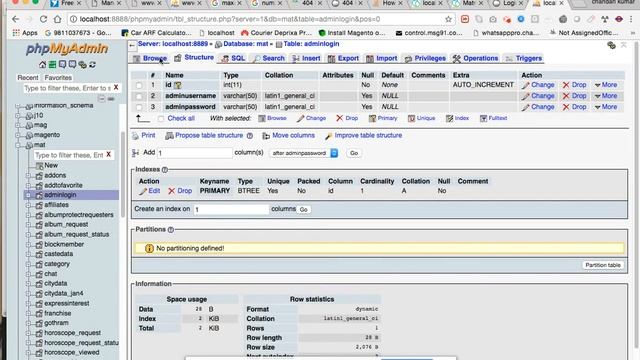
Task: Click the Drop icon for id column
Action: (x=566, y=85)
